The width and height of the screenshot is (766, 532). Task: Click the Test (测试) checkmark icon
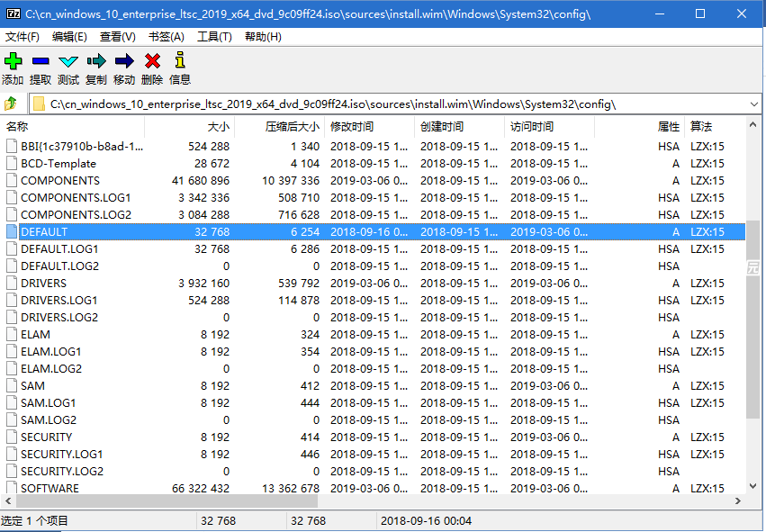pyautogui.click(x=68, y=61)
